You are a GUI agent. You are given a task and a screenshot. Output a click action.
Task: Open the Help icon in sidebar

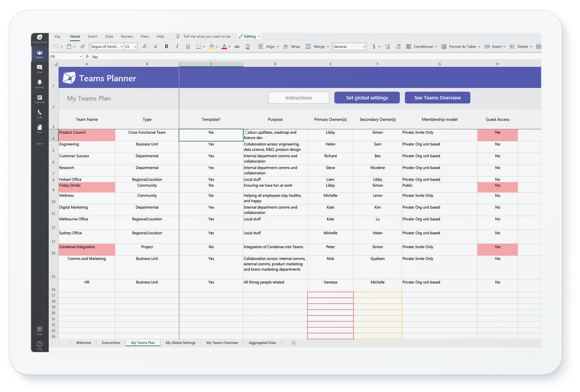39,346
